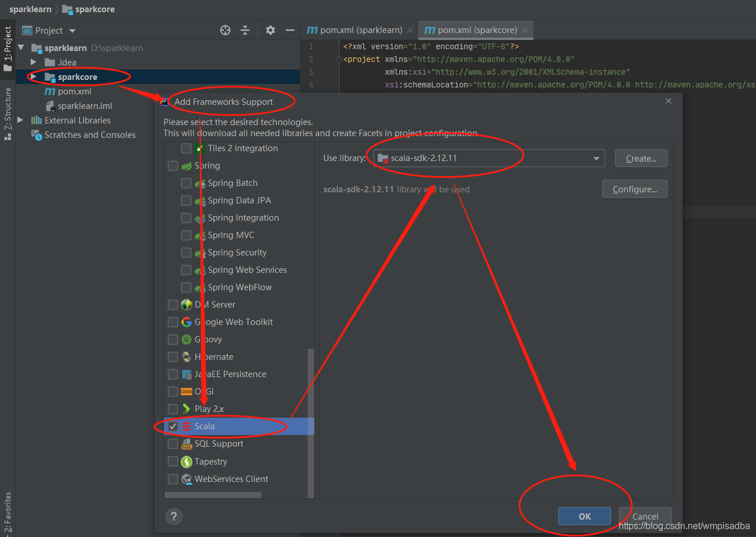The height and width of the screenshot is (537, 756).
Task: Click the .idea folder icon
Action: coord(50,63)
